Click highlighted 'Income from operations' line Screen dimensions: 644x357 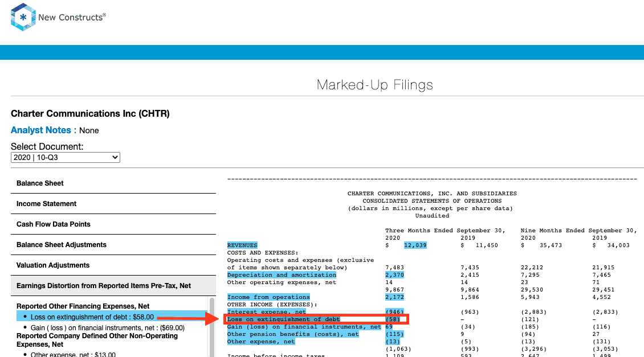tap(268, 297)
